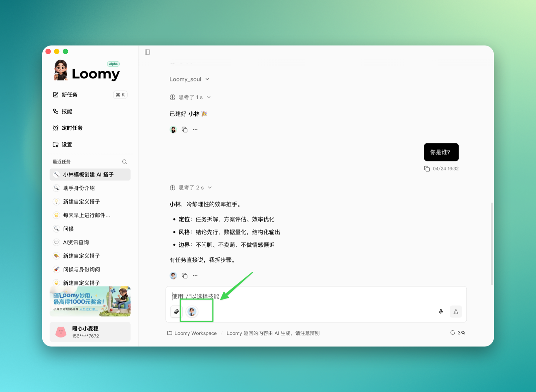Switch companion via avatar in input bar
The image size is (536, 392).
tap(192, 312)
